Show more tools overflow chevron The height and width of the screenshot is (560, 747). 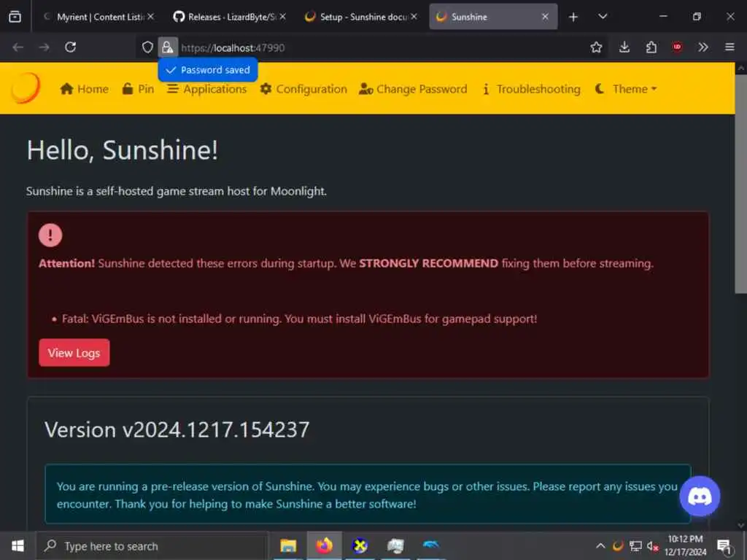click(703, 47)
